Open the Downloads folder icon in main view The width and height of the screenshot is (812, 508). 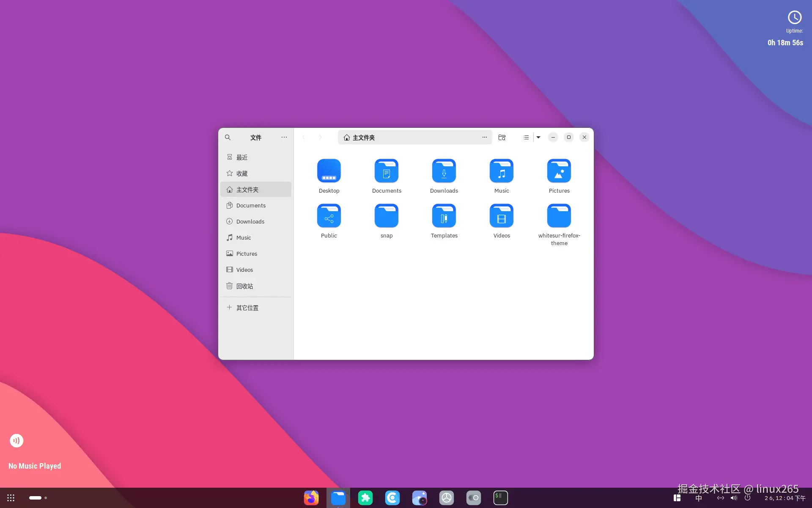(444, 171)
